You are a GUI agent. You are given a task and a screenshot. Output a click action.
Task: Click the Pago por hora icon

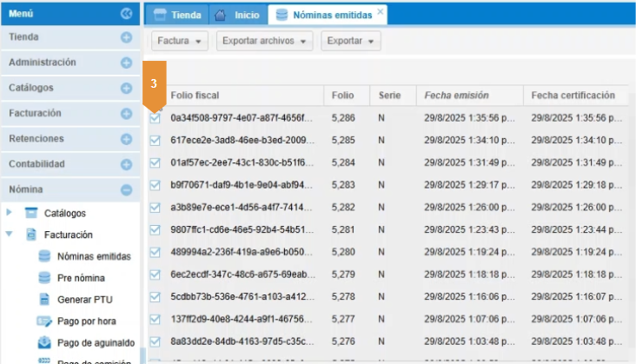coord(45,321)
